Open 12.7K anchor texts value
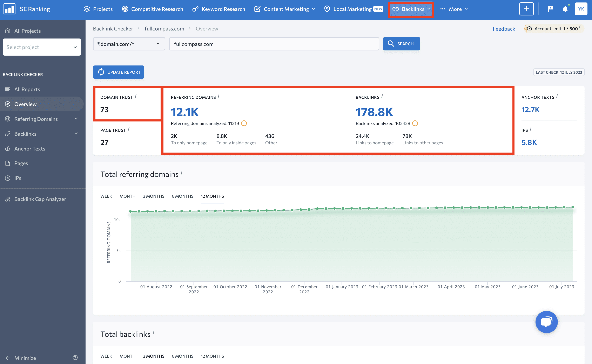Image resolution: width=592 pixels, height=364 pixels. pos(531,110)
